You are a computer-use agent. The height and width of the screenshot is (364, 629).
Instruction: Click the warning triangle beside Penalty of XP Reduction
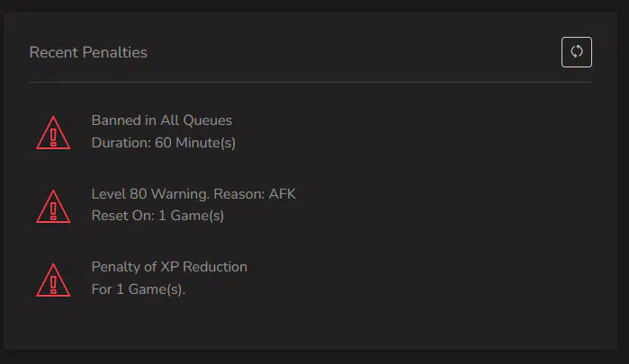point(53,280)
